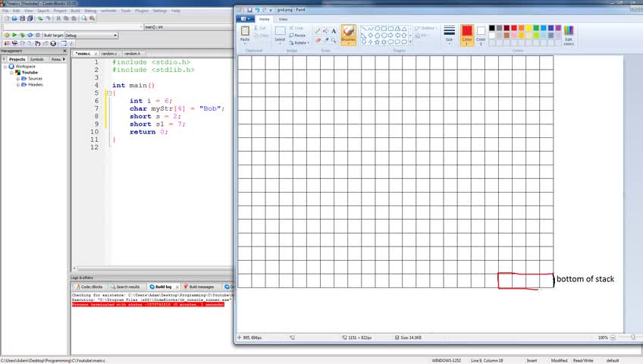643x364 pixels.
Task: Click the Build gear icon in Code::Blocks
Action: tap(7, 35)
